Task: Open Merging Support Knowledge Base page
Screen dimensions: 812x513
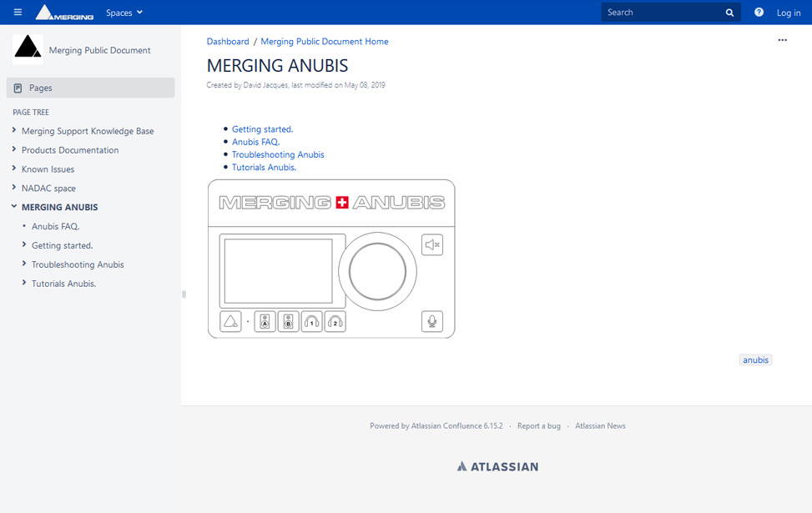Action: tap(88, 131)
